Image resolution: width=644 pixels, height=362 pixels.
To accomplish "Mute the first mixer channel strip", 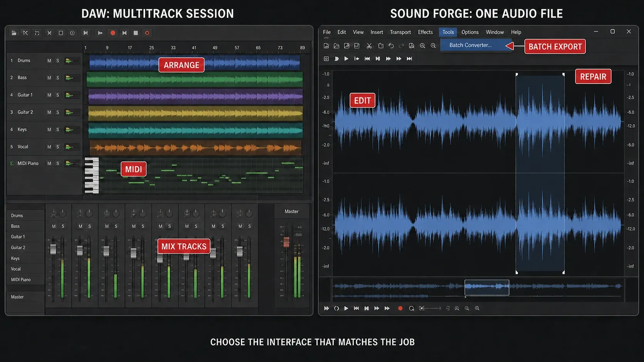I will pyautogui.click(x=54, y=226).
